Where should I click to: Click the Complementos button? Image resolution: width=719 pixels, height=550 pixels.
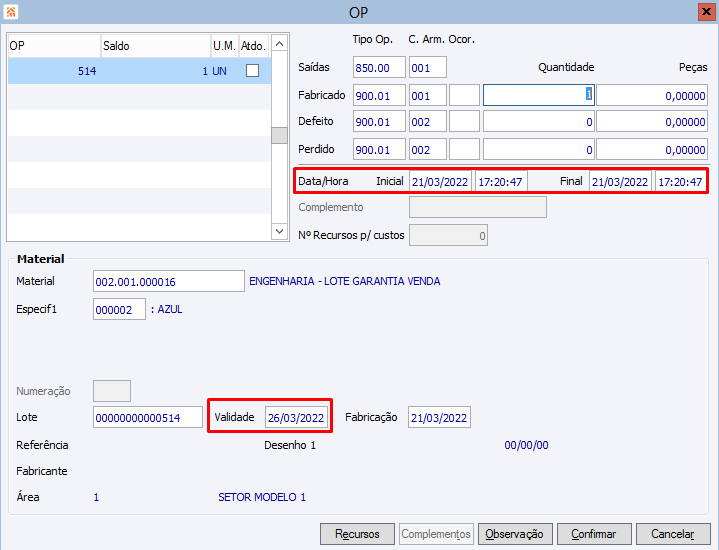pos(436,534)
